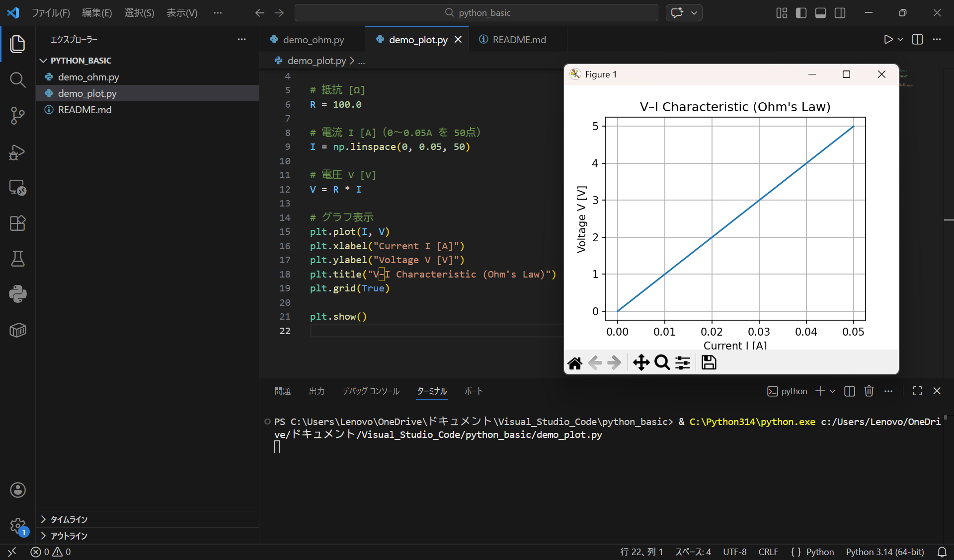This screenshot has height=560, width=954.
Task: Toggle the primary sidebar visibility
Action: point(801,13)
